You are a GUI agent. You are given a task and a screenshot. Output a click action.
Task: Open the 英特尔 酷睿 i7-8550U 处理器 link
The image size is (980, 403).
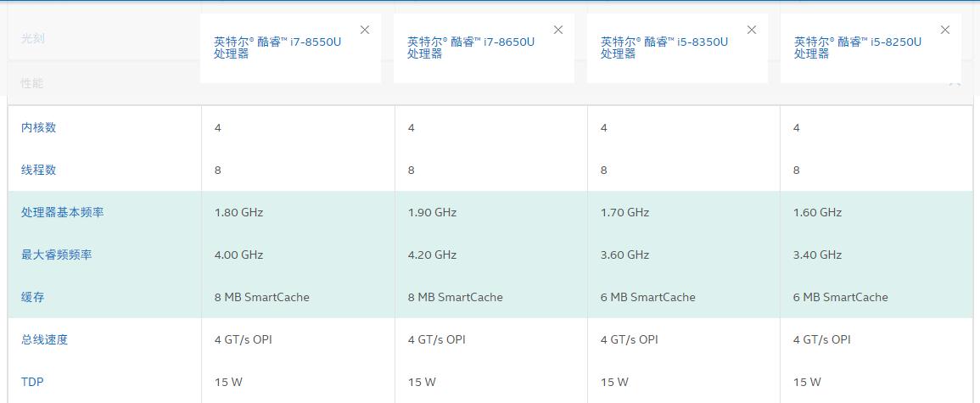tap(277, 48)
